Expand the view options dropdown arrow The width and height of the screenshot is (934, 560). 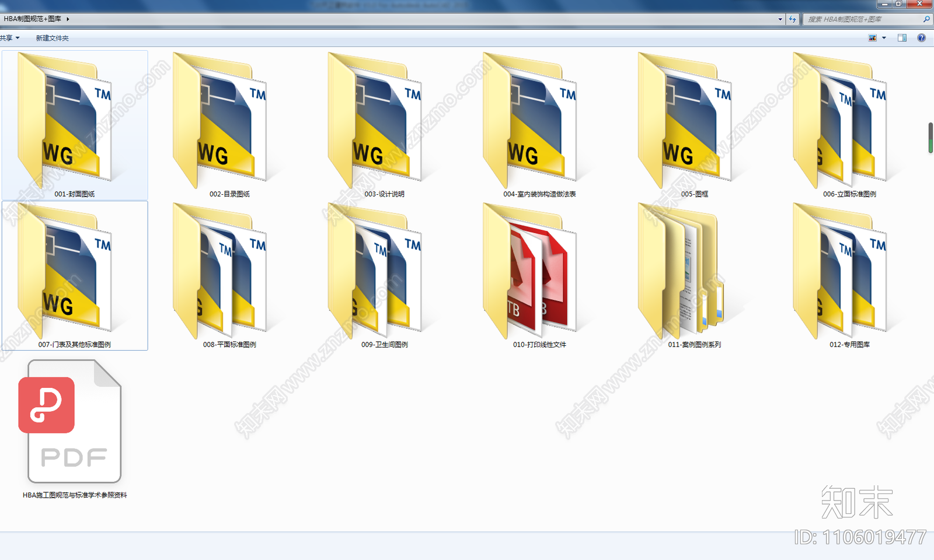coord(884,38)
